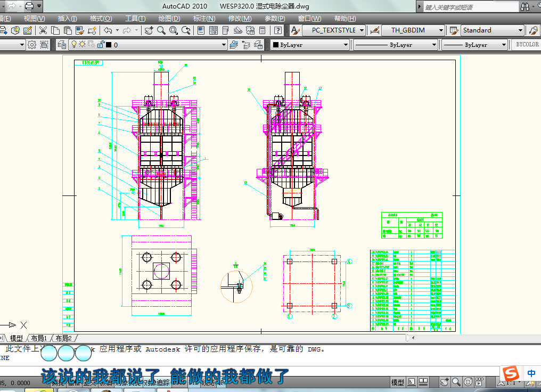Image resolution: width=541 pixels, height=392 pixels.
Task: Open the 格式(O) menu
Action: click(101, 19)
